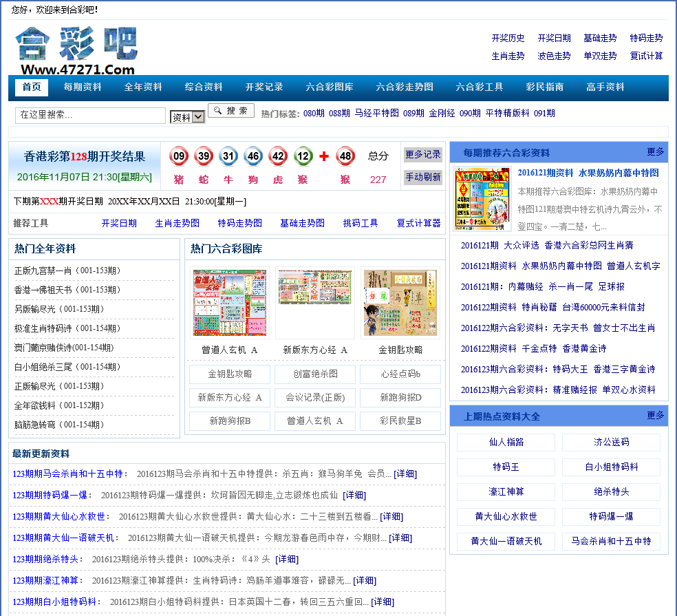Open the 每期资料 navigation menu
Image resolution: width=677 pixels, height=616 pixels.
coord(83,87)
